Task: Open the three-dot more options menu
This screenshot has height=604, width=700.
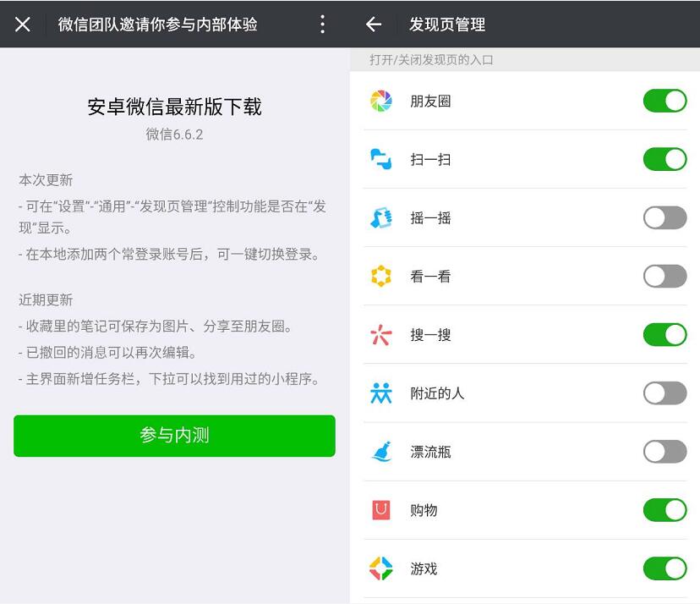Action: pos(322,25)
